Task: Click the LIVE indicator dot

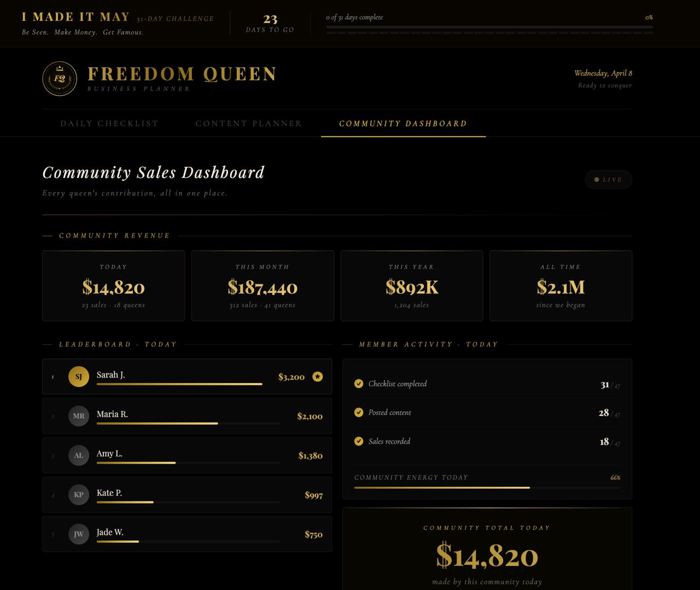Action: point(597,180)
